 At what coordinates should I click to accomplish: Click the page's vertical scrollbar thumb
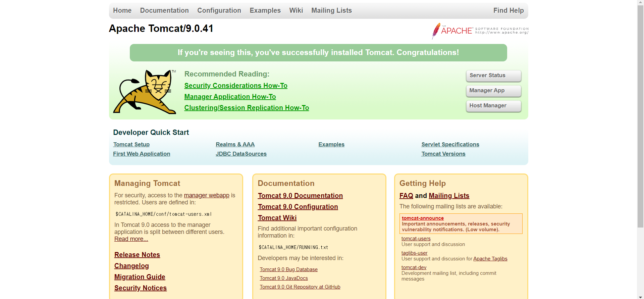pyautogui.click(x=640, y=116)
